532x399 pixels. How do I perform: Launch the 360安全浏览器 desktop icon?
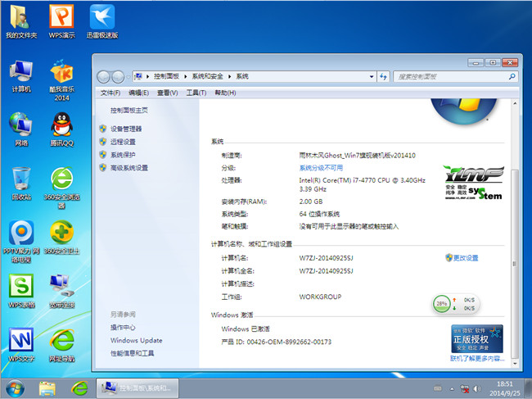pos(61,188)
